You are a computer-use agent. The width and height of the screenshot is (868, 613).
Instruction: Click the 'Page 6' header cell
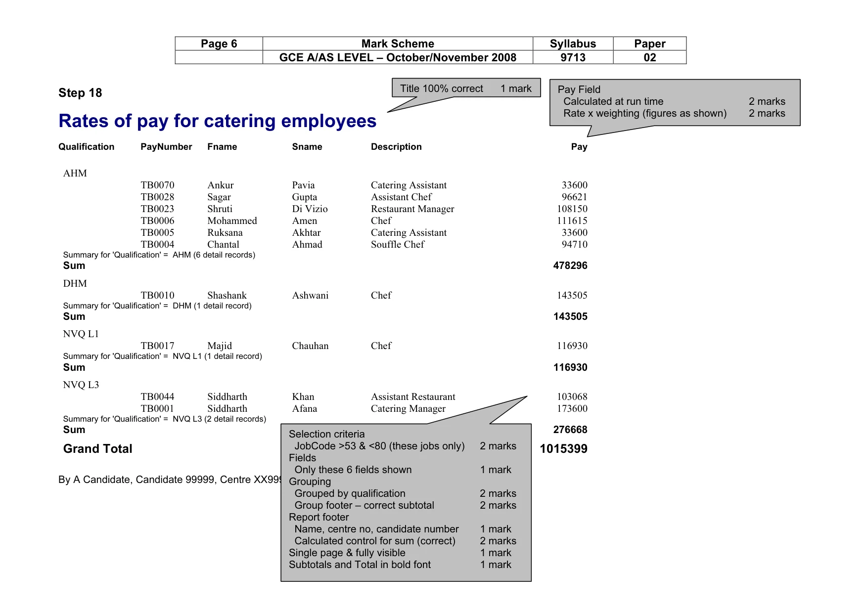(x=219, y=44)
